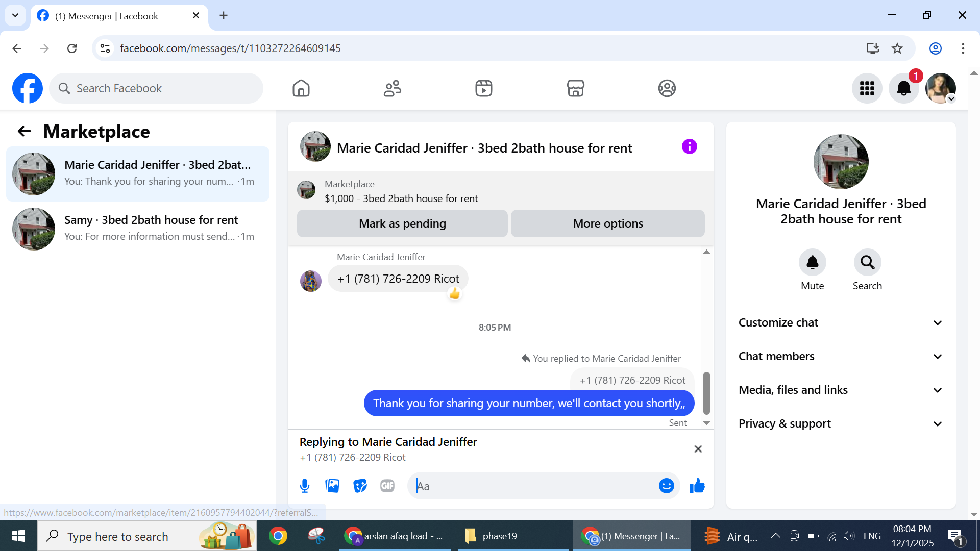Open the Windows notification center icon
The width and height of the screenshot is (980, 551).
click(955, 537)
